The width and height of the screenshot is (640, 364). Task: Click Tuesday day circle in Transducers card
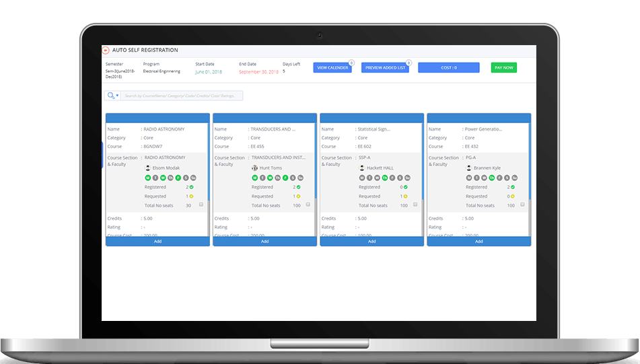coord(262,178)
